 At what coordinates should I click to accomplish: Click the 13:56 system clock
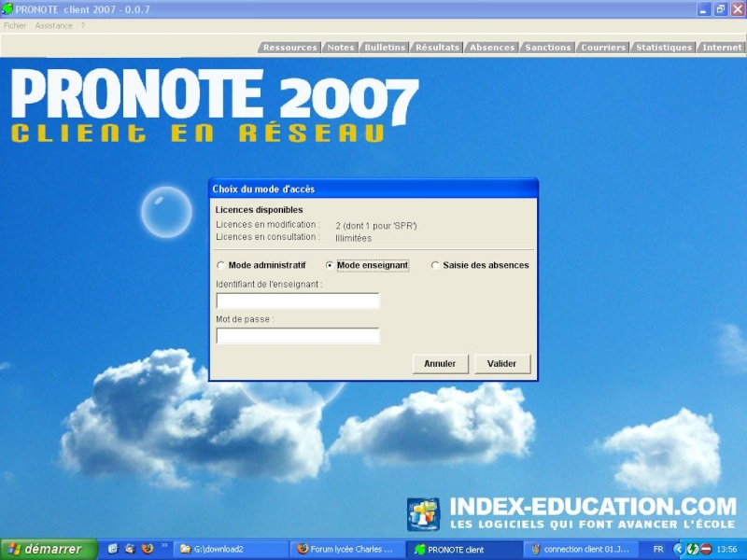tap(726, 549)
